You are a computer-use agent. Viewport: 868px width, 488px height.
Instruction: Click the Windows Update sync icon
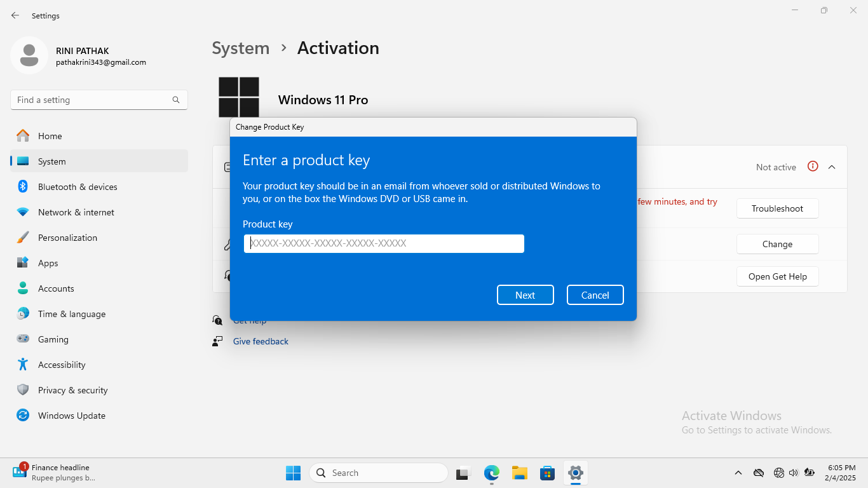point(23,416)
